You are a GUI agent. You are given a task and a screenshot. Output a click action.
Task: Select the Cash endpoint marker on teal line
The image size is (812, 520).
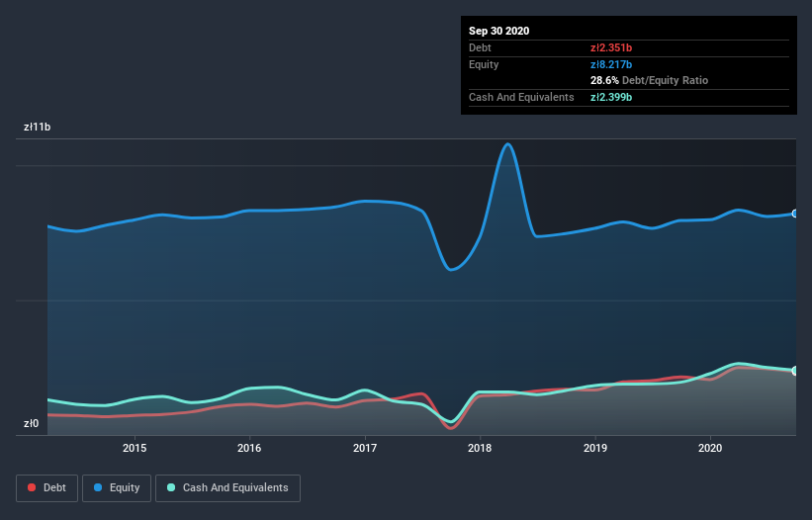pyautogui.click(x=795, y=371)
